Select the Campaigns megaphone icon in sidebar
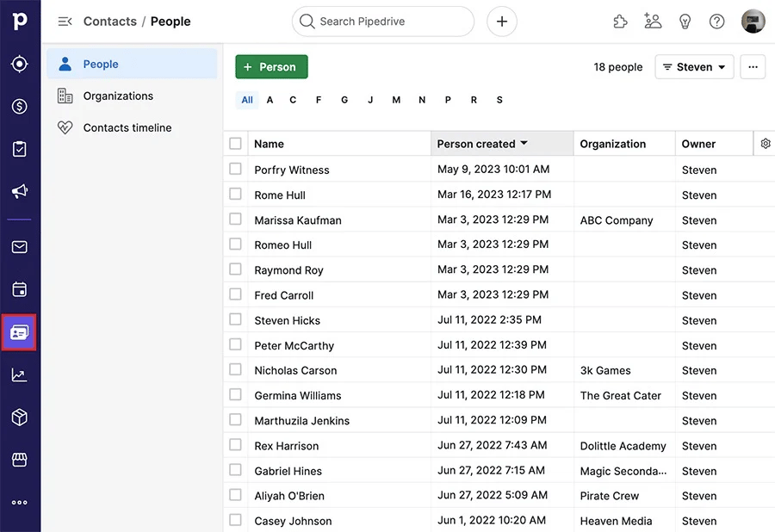775x532 pixels. click(x=19, y=191)
